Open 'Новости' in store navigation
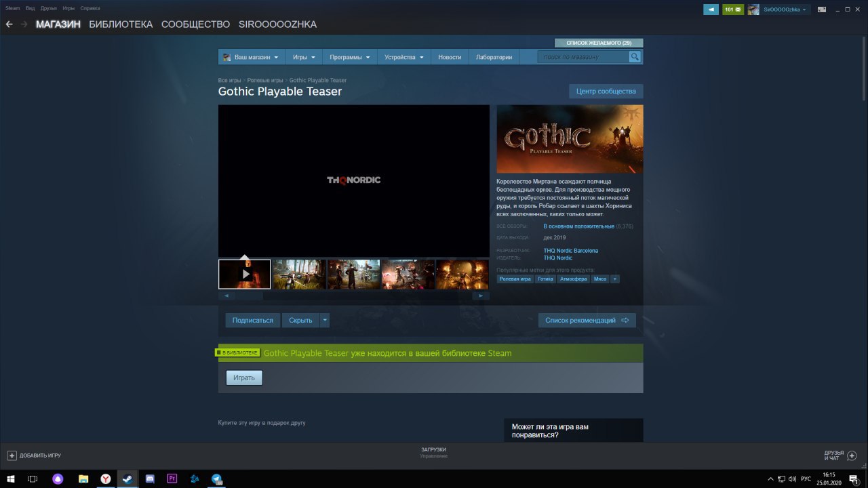The image size is (868, 488). pos(450,58)
